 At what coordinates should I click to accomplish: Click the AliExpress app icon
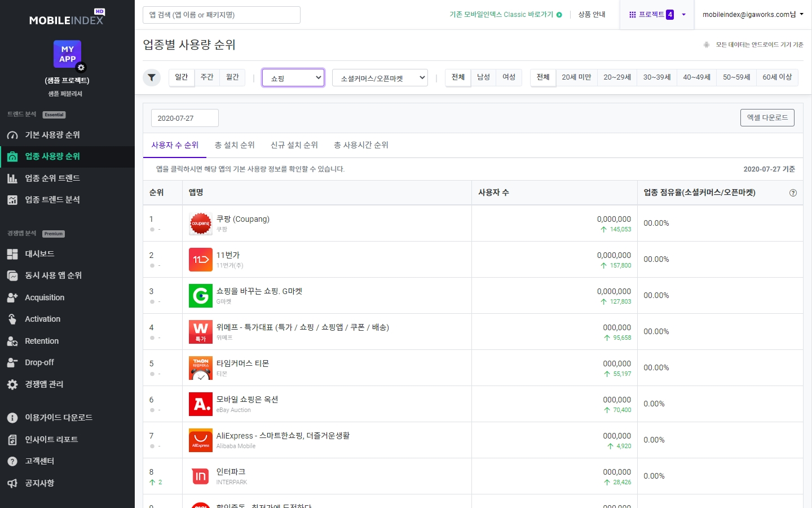[x=201, y=440]
